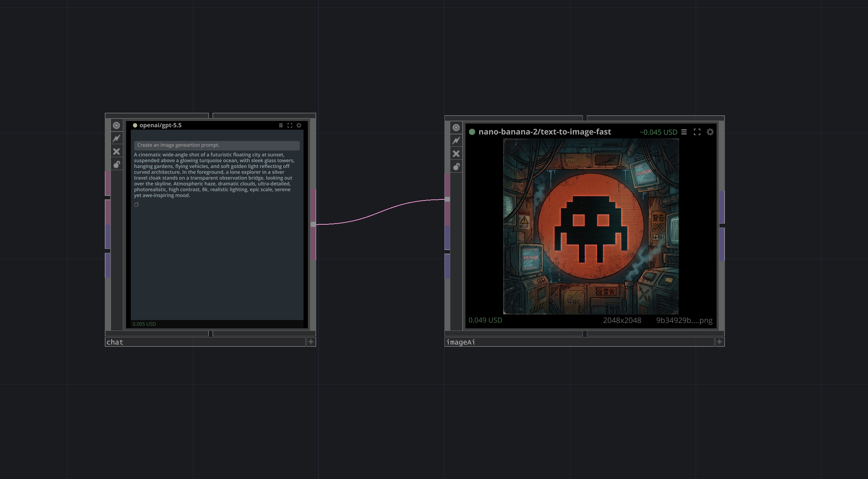Click the bypass X on imageAi node
This screenshot has height=479, width=868.
(x=456, y=154)
